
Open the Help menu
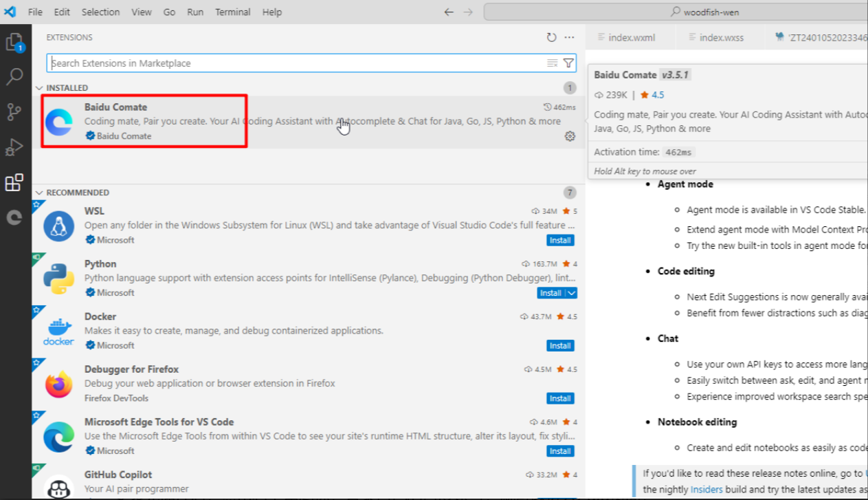[x=272, y=12]
